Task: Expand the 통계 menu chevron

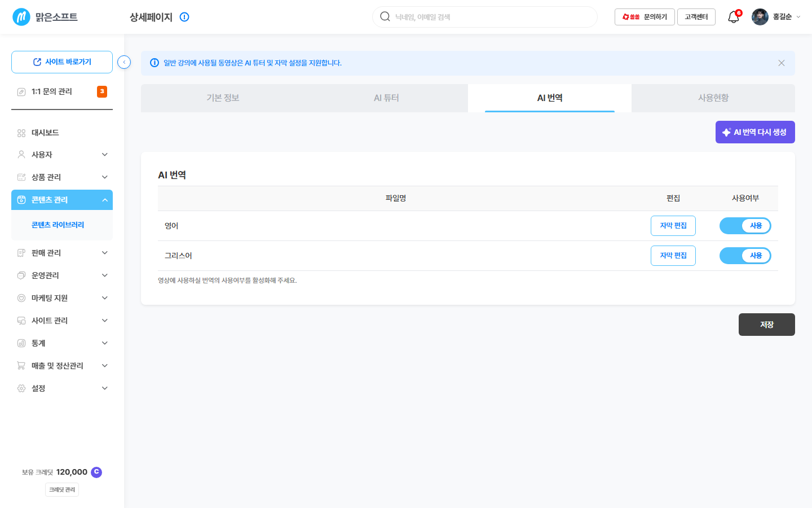Action: tap(105, 343)
